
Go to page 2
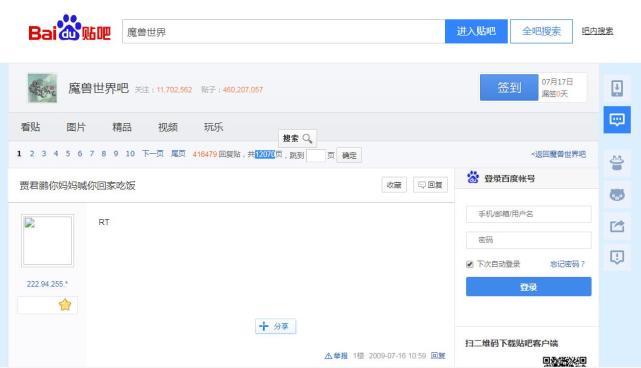32,154
